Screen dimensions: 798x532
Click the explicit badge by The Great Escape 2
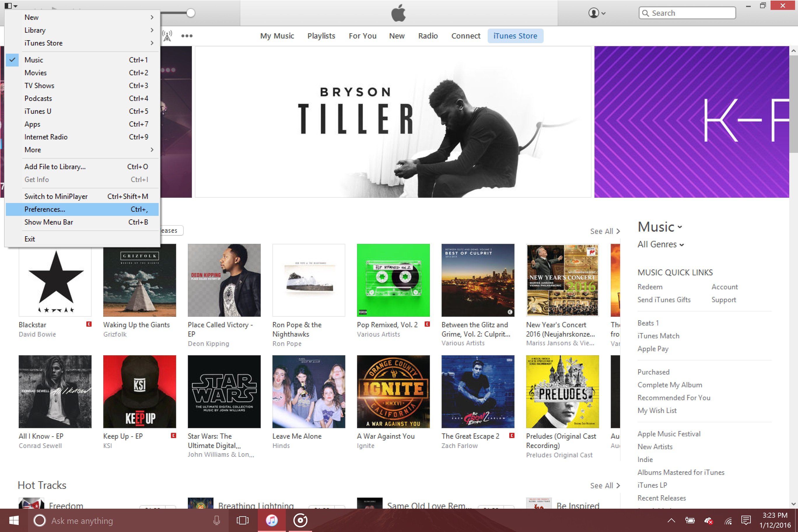512,435
